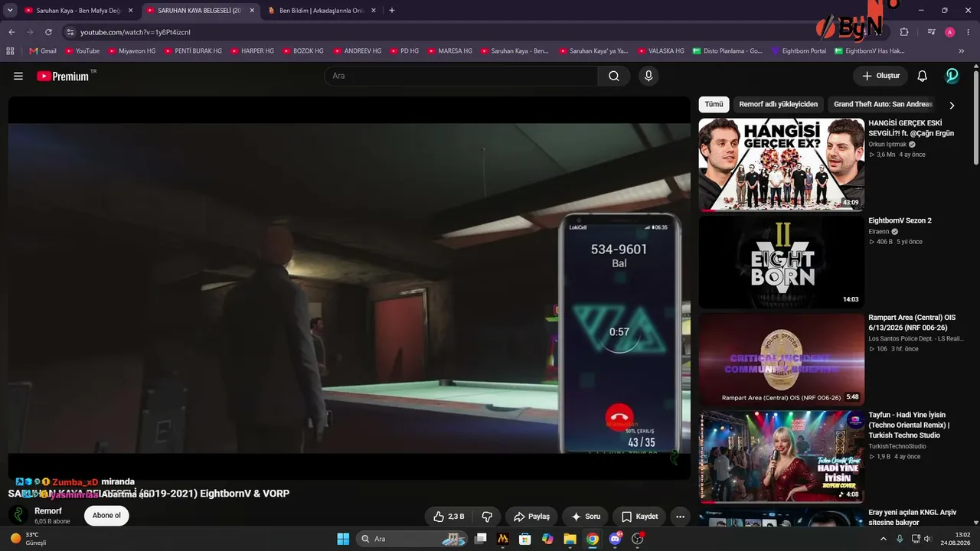Dislike the video with thumbs down
This screenshot has height=551, width=980.
point(487,517)
